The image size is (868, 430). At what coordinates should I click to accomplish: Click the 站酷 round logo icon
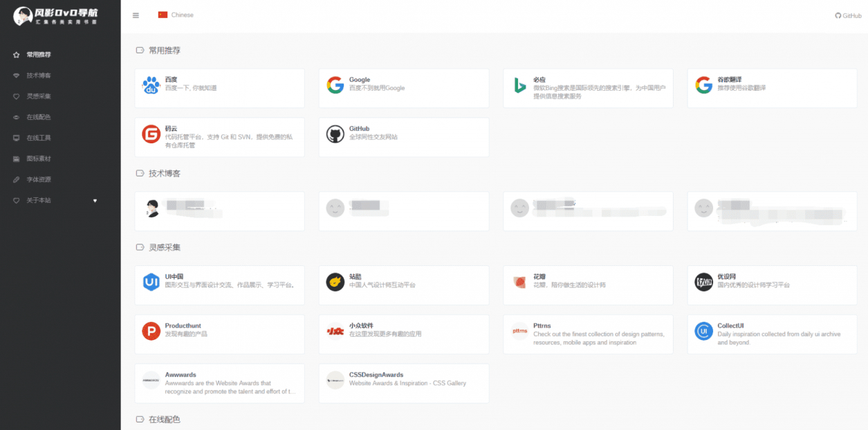coord(335,281)
